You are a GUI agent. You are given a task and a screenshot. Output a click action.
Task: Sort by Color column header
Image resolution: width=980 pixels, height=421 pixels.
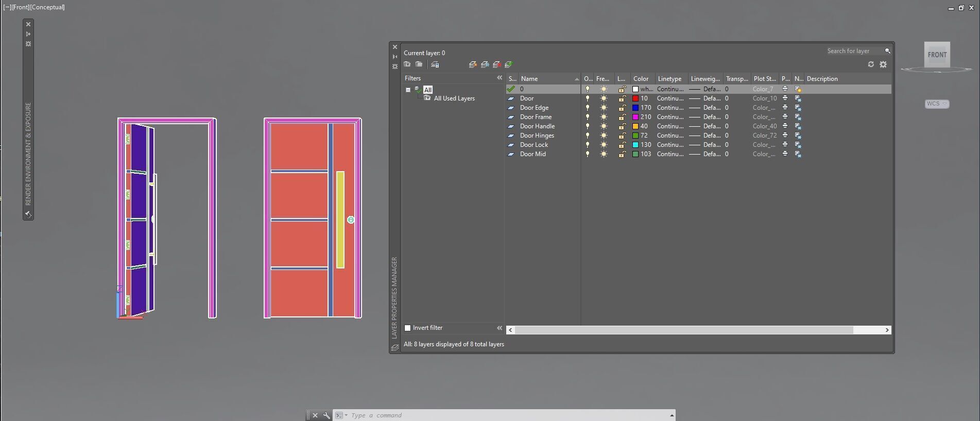click(x=643, y=79)
